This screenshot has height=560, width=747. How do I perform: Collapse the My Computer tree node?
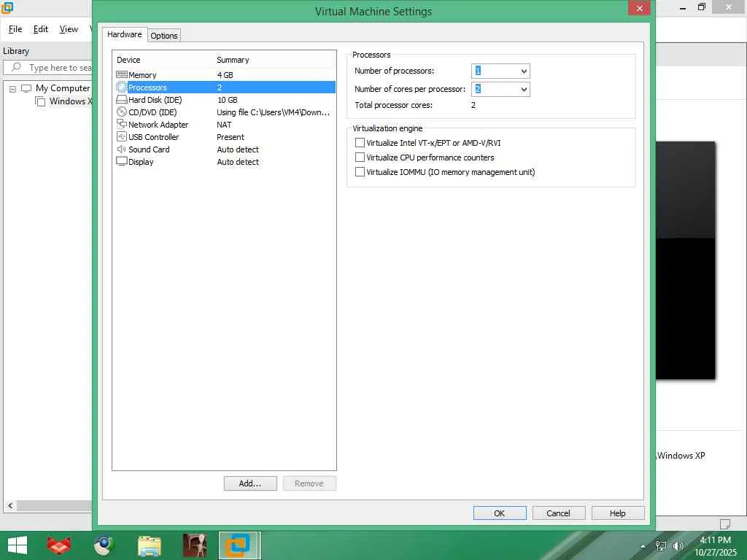click(x=13, y=89)
